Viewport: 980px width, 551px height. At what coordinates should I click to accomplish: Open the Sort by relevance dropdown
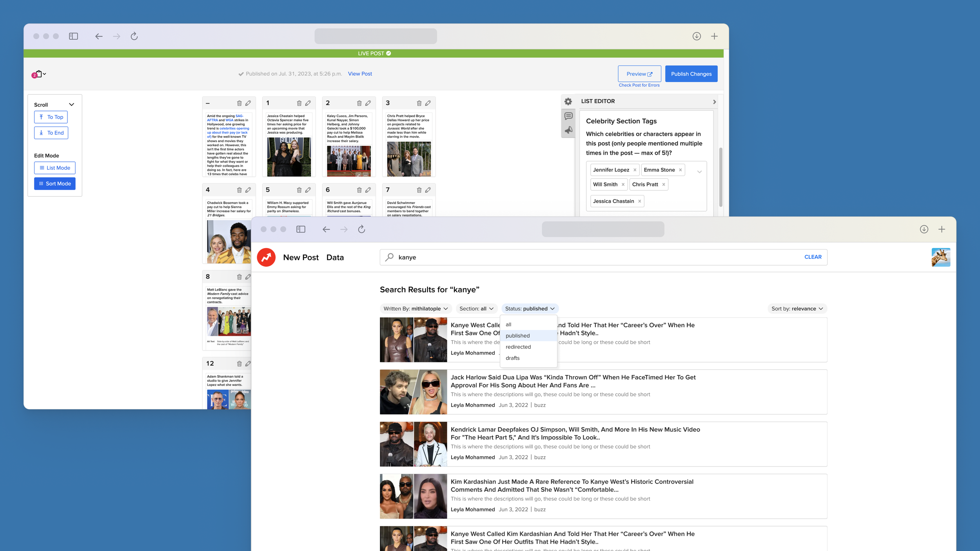click(797, 308)
